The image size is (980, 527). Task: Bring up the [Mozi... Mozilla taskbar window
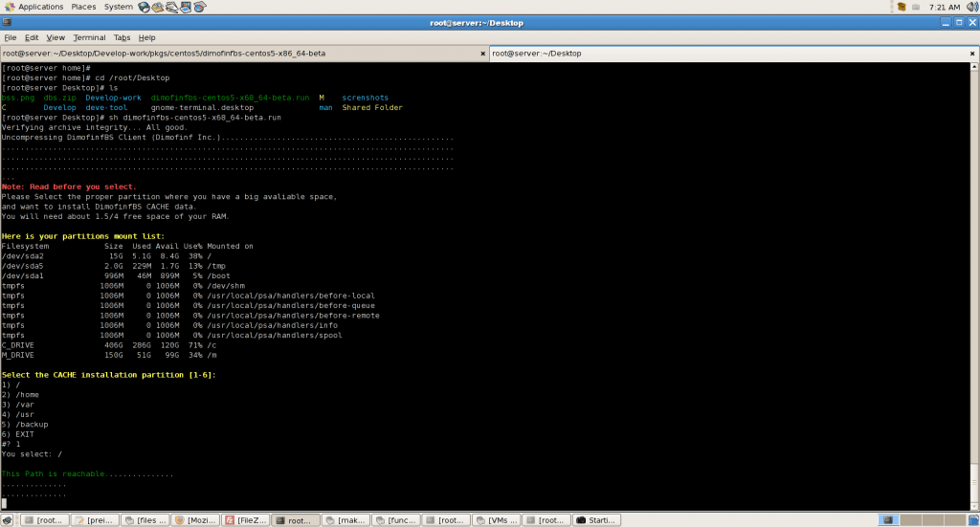pyautogui.click(x=195, y=520)
